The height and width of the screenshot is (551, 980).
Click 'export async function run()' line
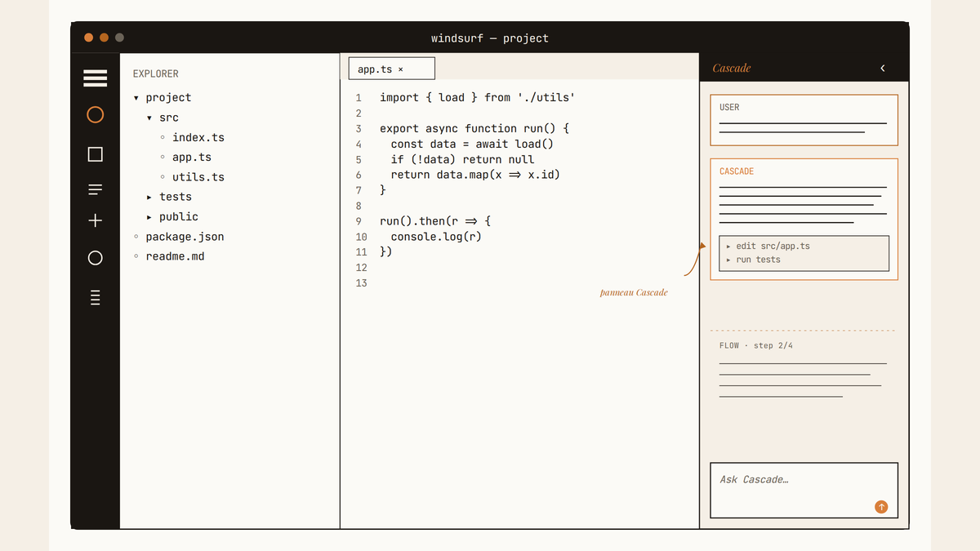(474, 128)
